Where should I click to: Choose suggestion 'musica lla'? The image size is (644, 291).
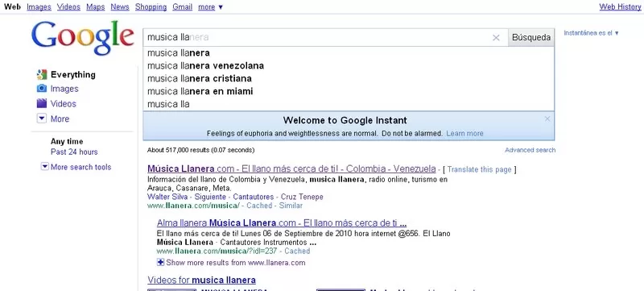tap(349, 104)
